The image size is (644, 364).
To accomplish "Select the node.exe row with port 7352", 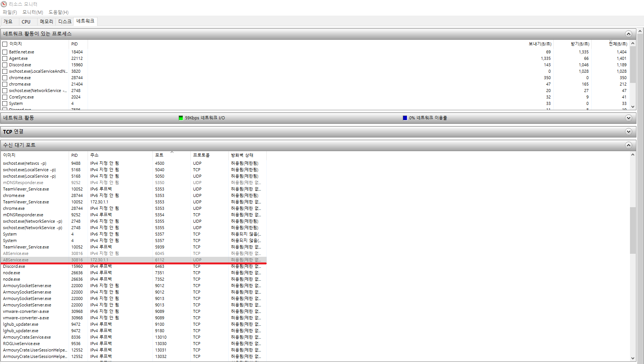I will [x=134, y=279].
